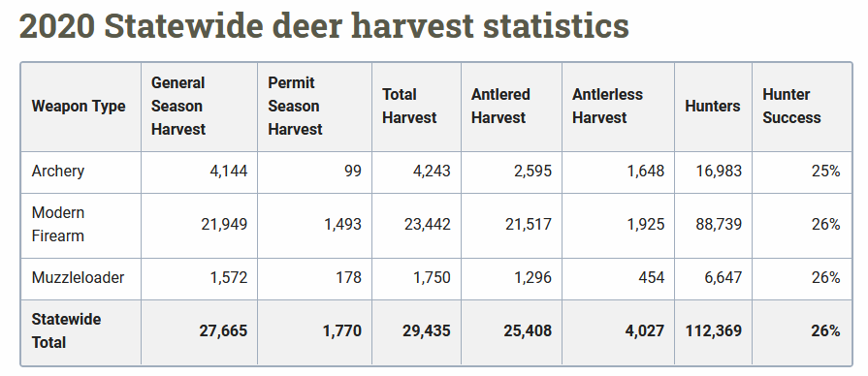Select the 88,739 Modern Firearm hunters cell
Screen dimensions: 868x376
pyautogui.click(x=719, y=225)
